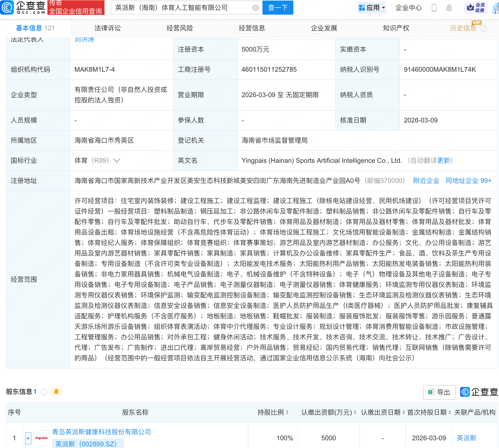Open the 法律诉讼 tab
The height and width of the screenshot is (448, 499).
point(108,28)
